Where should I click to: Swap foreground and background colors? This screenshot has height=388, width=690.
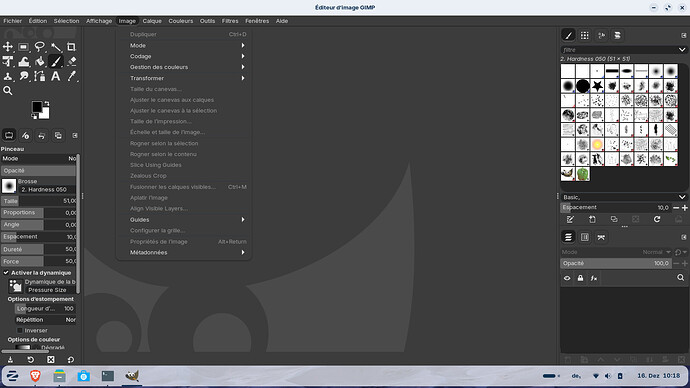pos(47,104)
